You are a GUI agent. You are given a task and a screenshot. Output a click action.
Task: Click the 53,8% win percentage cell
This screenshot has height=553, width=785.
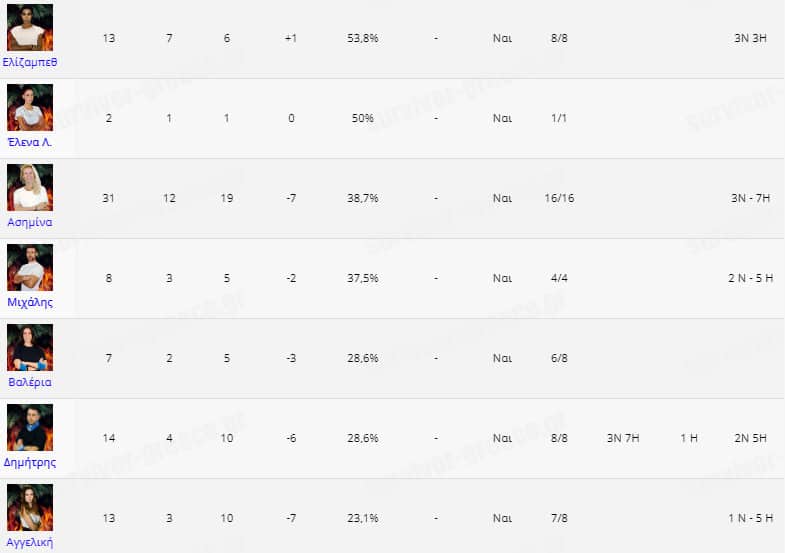coord(362,38)
